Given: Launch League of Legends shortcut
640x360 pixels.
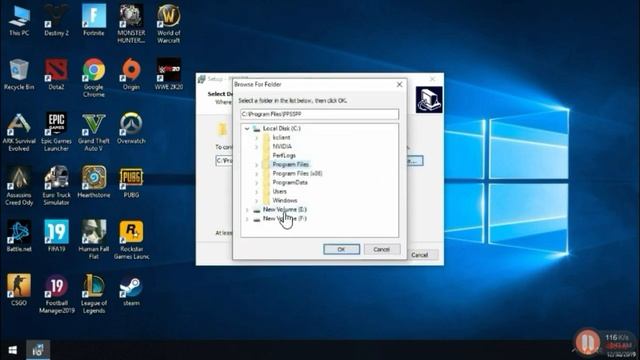Looking at the screenshot, I should coord(93,294).
